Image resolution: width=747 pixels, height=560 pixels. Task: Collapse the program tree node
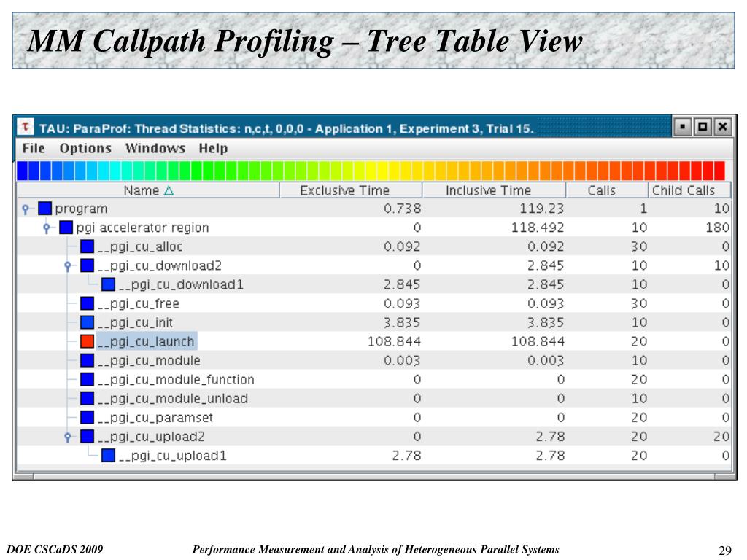pos(26,209)
